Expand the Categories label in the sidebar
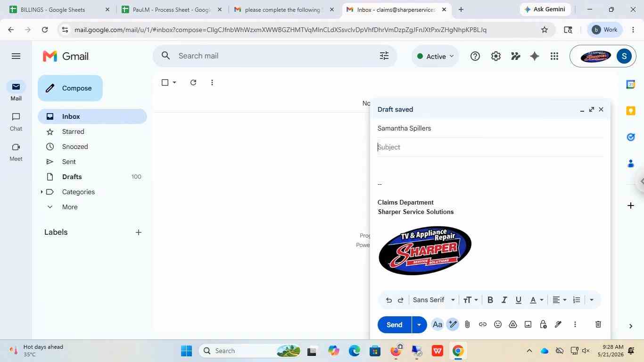Image resolution: width=644 pixels, height=362 pixels. click(41, 192)
